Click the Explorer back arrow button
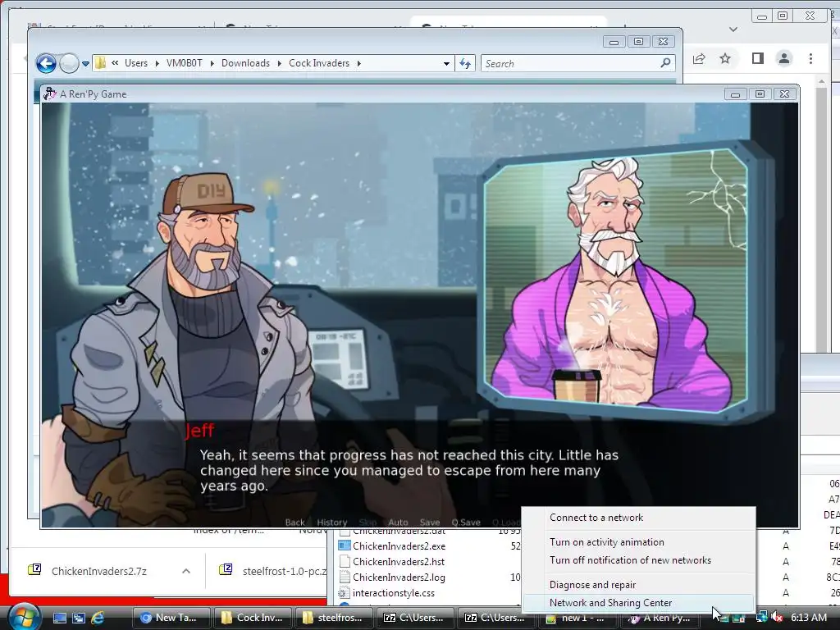This screenshot has width=840, height=630. (x=46, y=64)
